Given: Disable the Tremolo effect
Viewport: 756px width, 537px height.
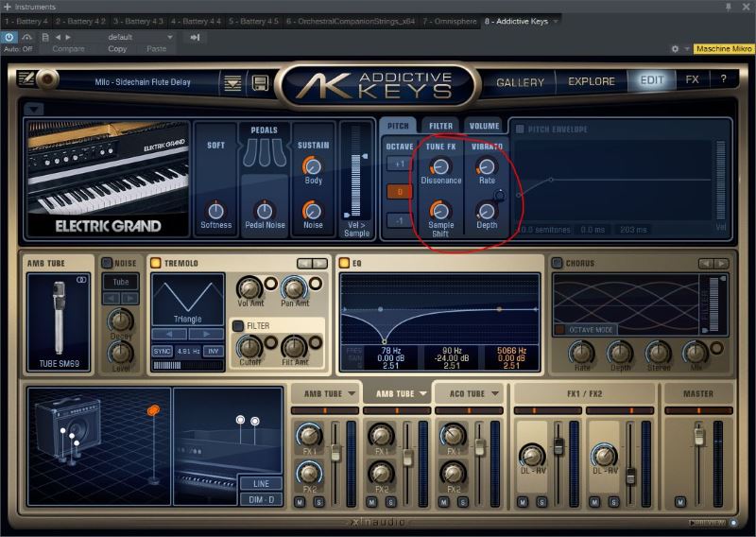Looking at the screenshot, I should click(156, 263).
